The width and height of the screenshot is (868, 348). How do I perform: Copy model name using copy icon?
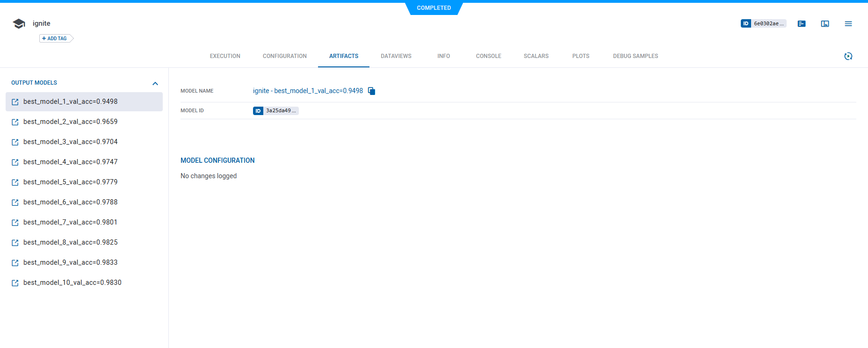pyautogui.click(x=371, y=91)
